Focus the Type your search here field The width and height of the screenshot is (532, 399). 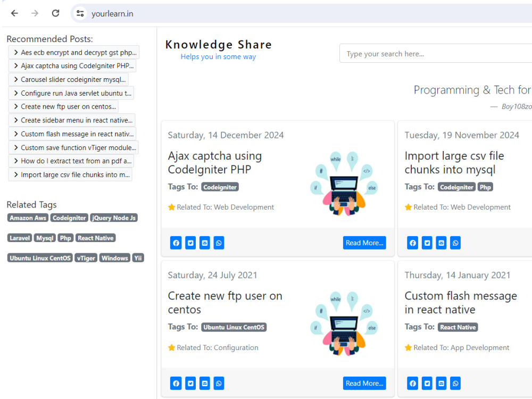(x=436, y=53)
